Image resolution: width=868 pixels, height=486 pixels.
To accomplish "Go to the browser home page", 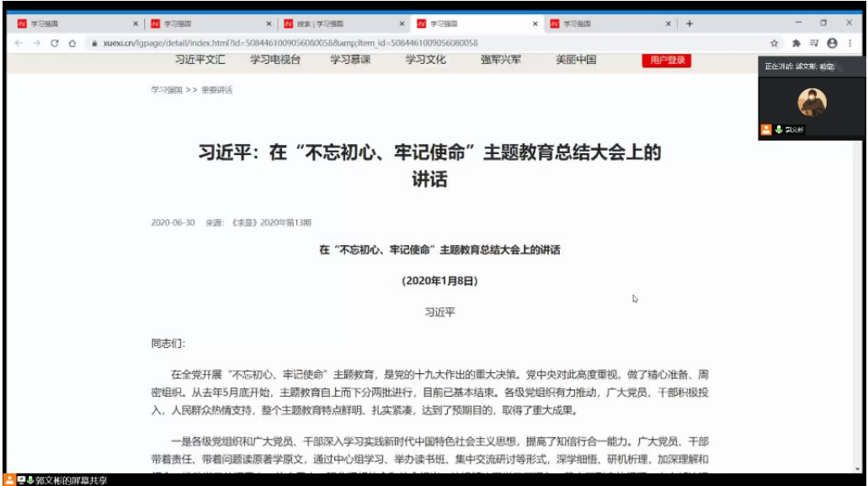I will (72, 43).
